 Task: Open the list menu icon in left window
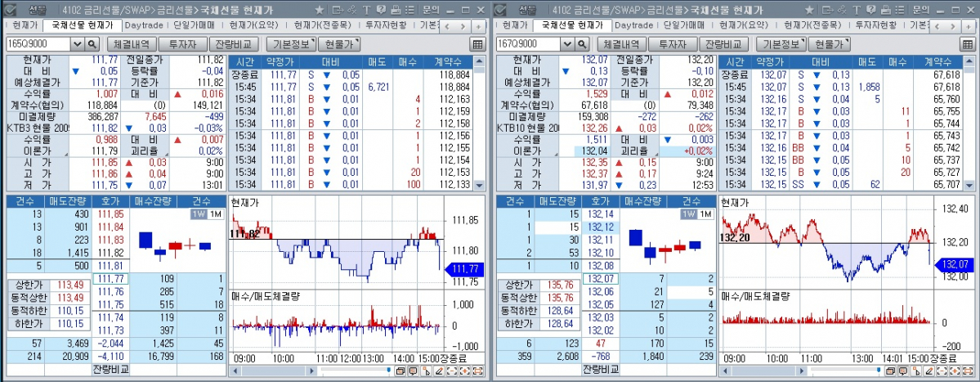tap(410, 10)
